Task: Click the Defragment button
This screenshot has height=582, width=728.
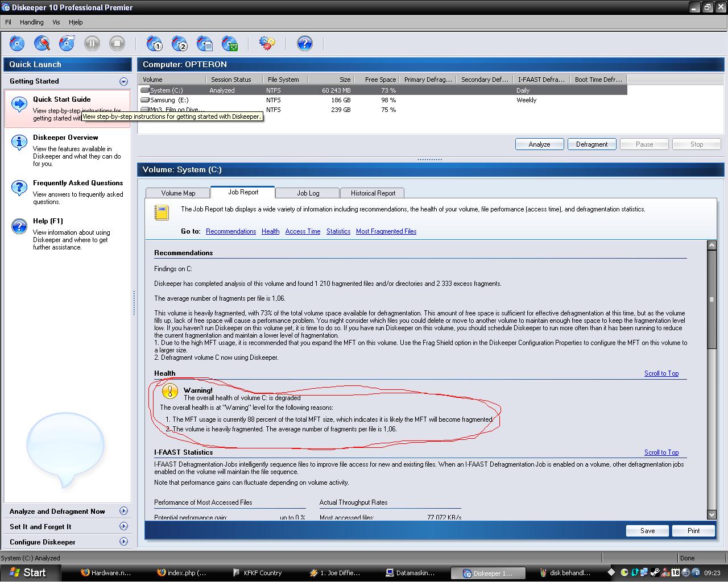Action: click(x=591, y=144)
